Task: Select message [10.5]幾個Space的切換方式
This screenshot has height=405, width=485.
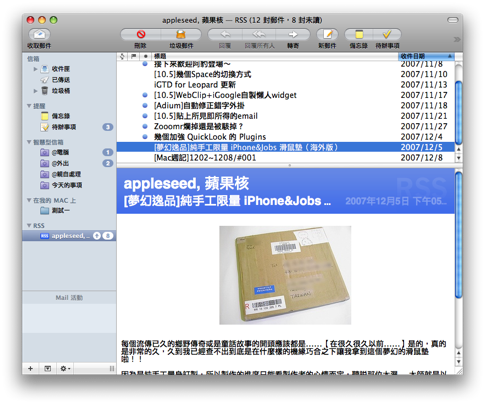Action: pos(286,74)
